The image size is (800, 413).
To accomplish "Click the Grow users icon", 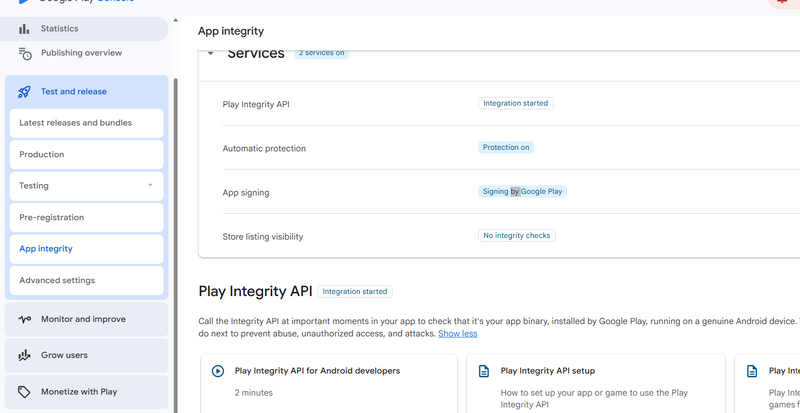I will (24, 355).
